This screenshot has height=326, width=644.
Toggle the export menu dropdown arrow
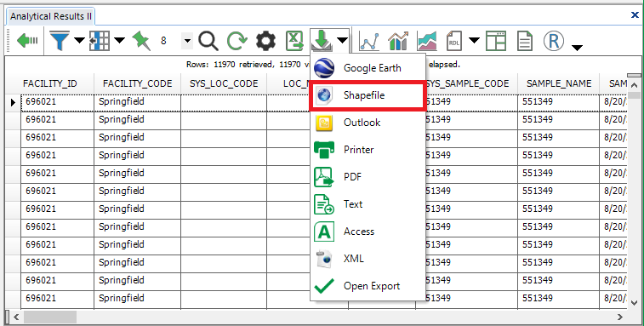click(342, 40)
